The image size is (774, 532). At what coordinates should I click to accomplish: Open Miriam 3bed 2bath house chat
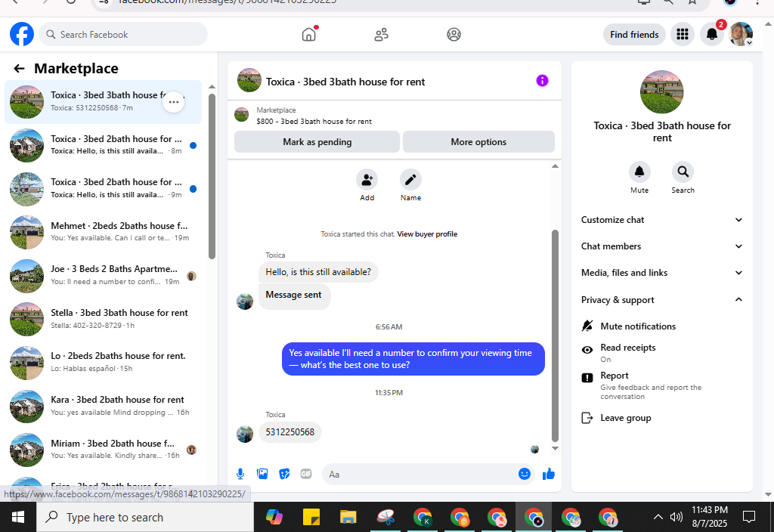[x=103, y=450]
